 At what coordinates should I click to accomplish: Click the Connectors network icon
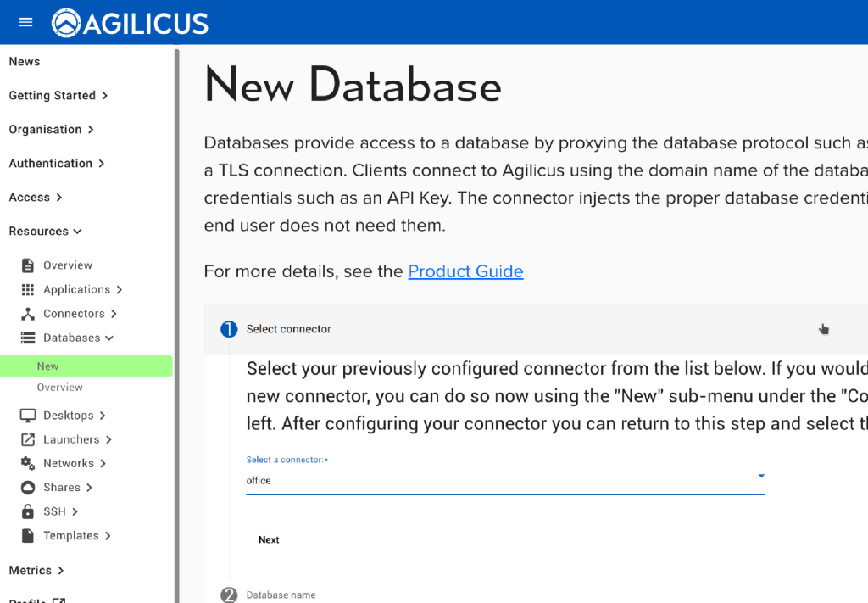click(x=28, y=314)
